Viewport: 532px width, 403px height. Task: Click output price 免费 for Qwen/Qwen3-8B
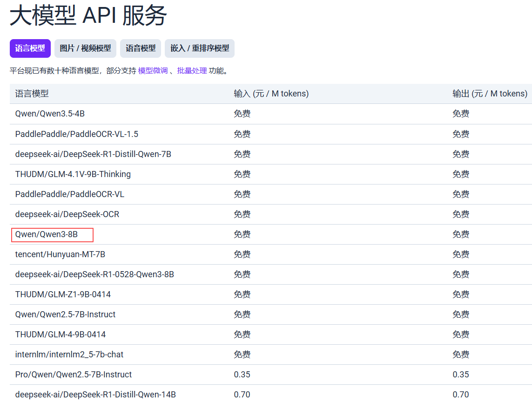461,234
